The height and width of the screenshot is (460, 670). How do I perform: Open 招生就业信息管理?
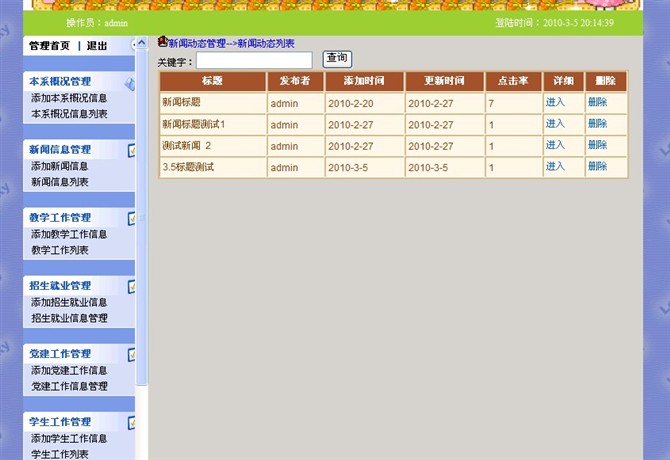pyautogui.click(x=69, y=318)
